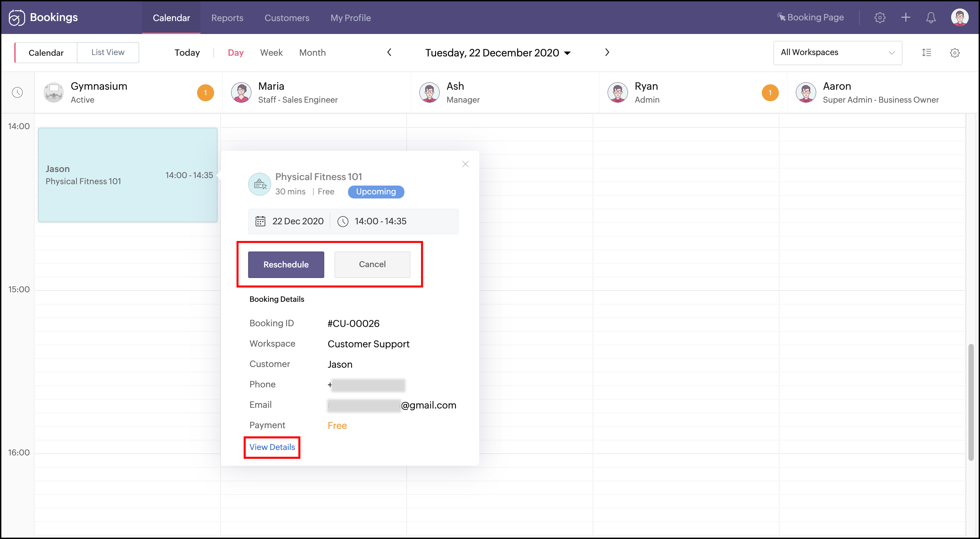Select the Calendar view toggle
980x539 pixels.
point(46,52)
